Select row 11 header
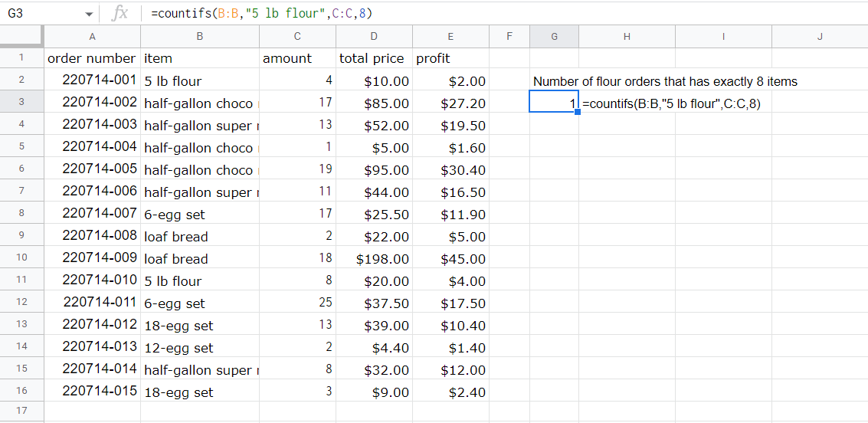The height and width of the screenshot is (423, 868). [21, 279]
